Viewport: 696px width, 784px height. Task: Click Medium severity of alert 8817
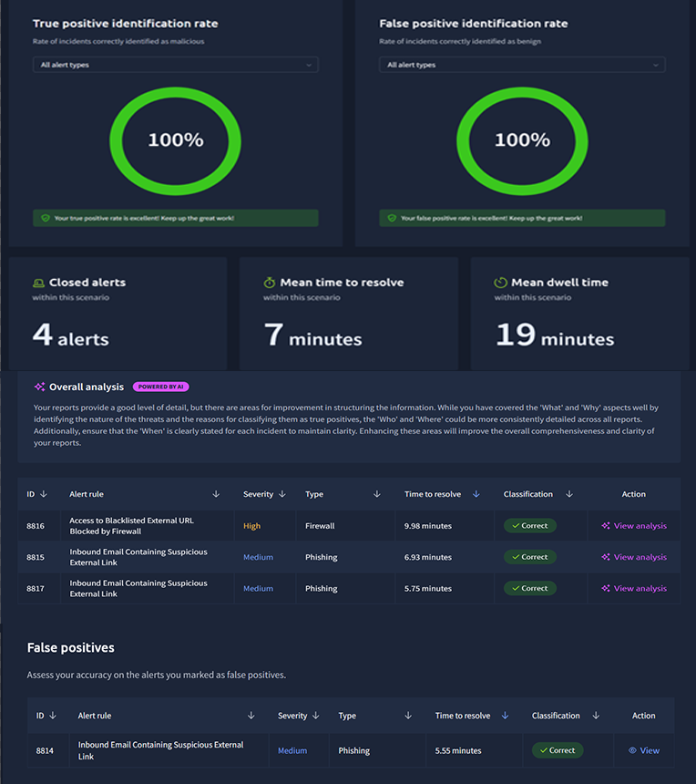click(x=259, y=589)
